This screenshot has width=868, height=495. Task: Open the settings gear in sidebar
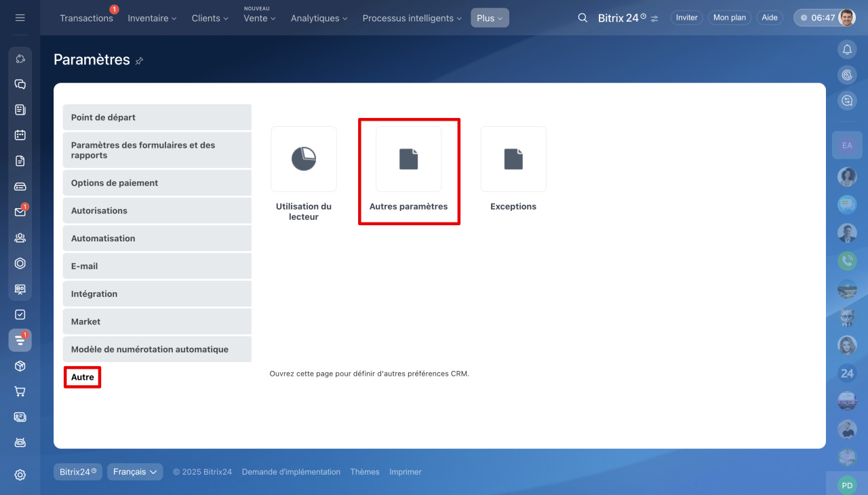[20, 475]
